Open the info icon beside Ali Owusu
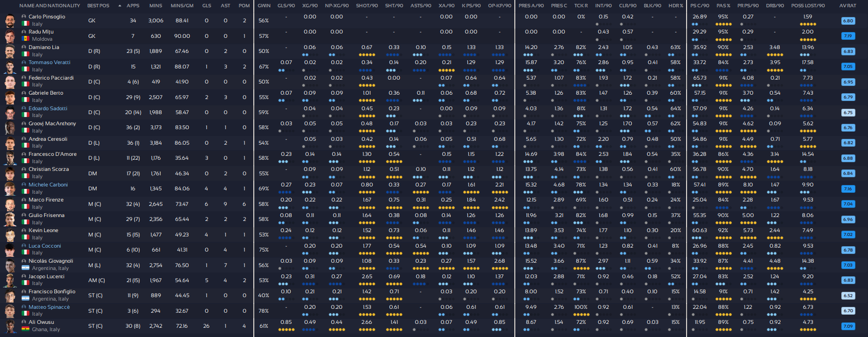868x337 pixels. (x=24, y=322)
